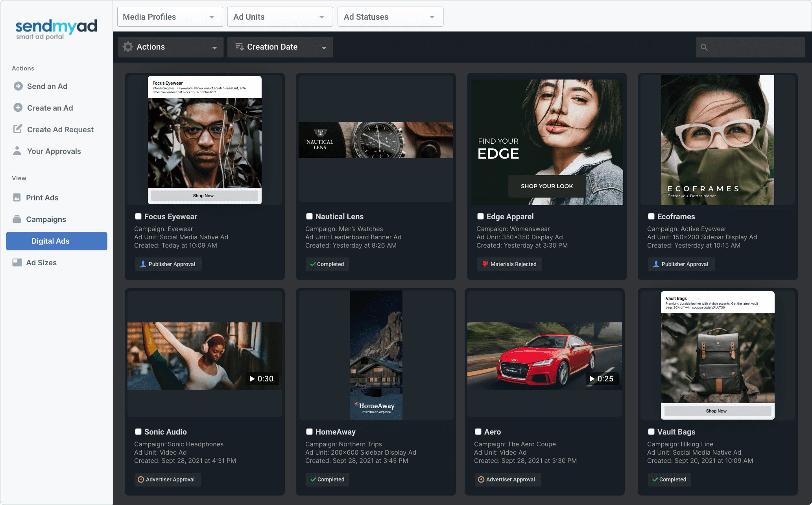Select the Edge Apparel ad checkbox
Image resolution: width=812 pixels, height=505 pixels.
(480, 216)
